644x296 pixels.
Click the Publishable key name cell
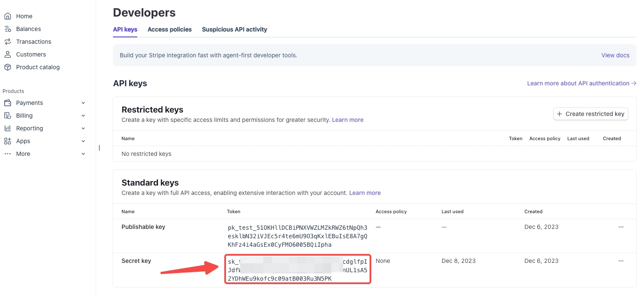click(143, 227)
